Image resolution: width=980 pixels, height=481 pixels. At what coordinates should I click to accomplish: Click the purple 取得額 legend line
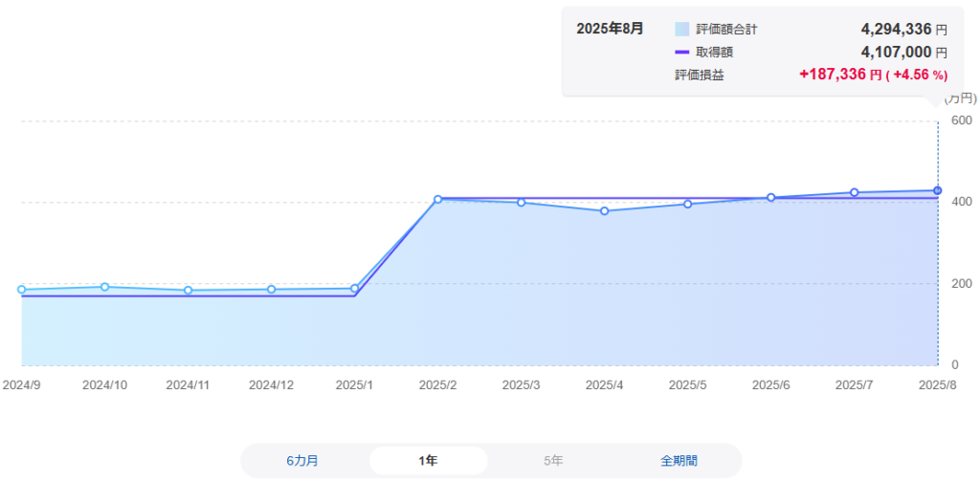click(x=682, y=53)
